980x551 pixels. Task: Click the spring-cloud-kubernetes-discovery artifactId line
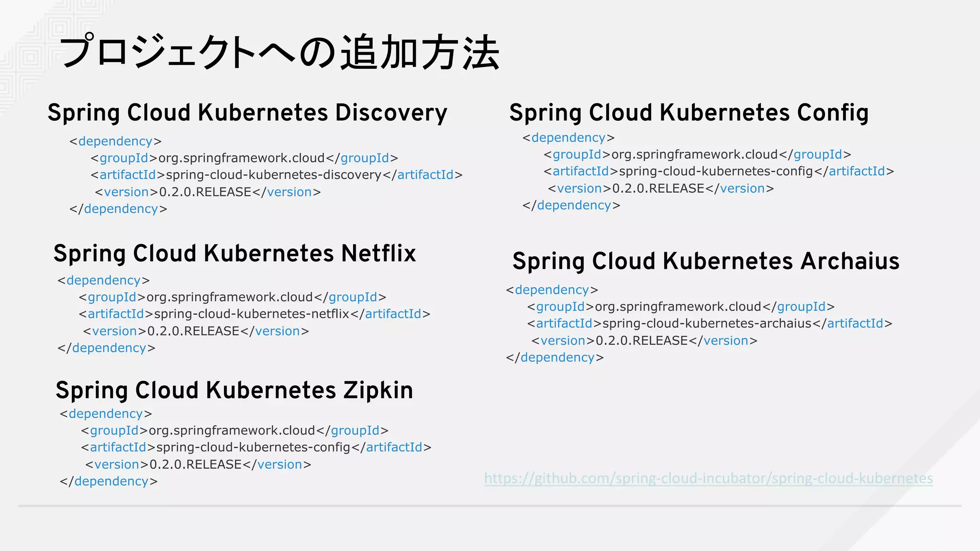click(277, 175)
